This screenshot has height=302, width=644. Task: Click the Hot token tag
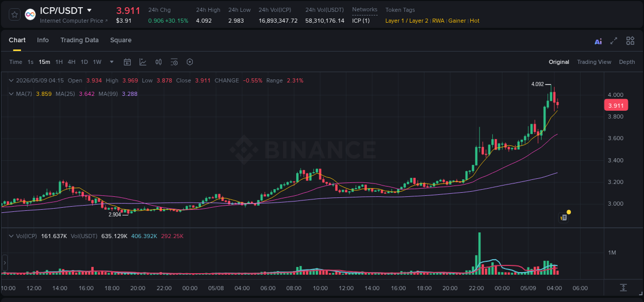point(474,21)
